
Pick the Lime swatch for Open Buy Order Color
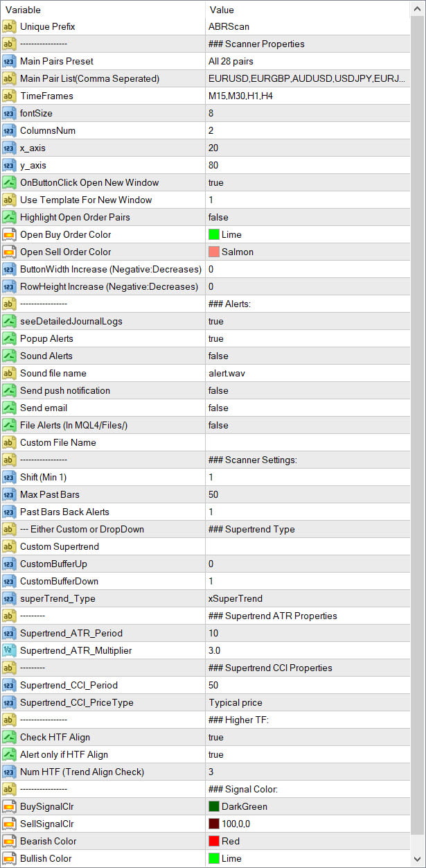tap(213, 234)
